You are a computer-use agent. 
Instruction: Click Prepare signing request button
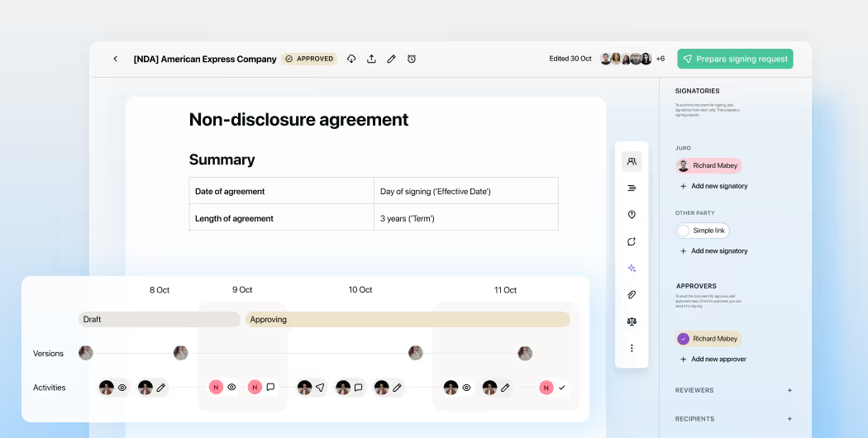click(x=735, y=59)
